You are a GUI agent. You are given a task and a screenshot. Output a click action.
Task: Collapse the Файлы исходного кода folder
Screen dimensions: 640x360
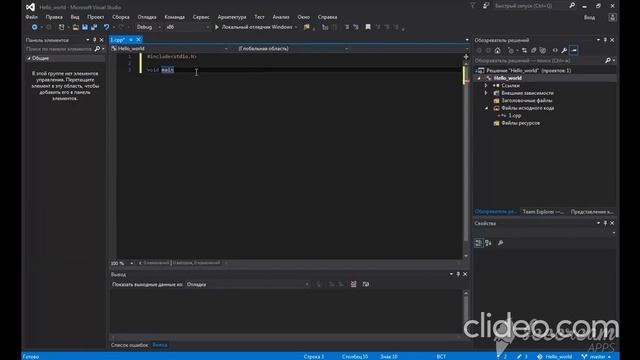486,108
